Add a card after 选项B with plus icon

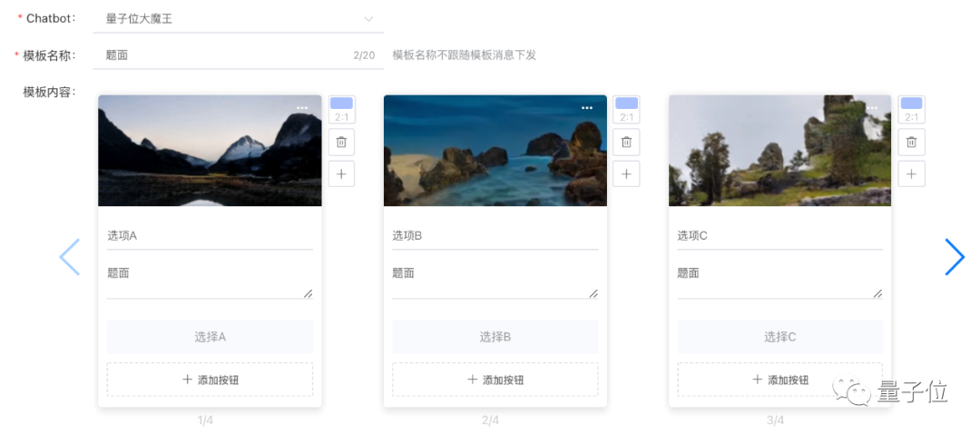(626, 173)
